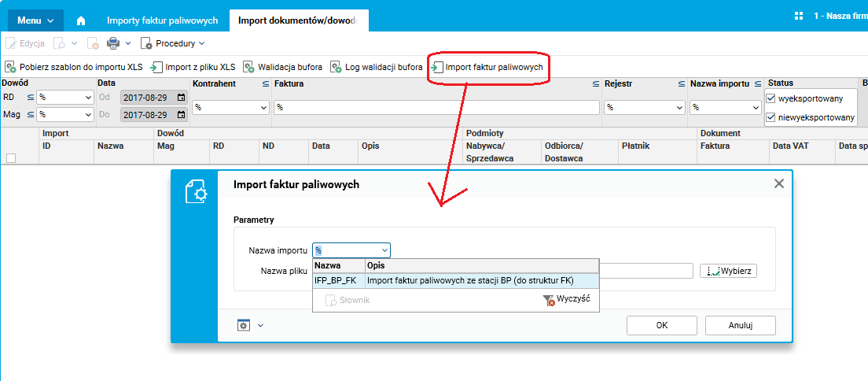Open the Menu dropdown
This screenshot has width=868, height=381.
pos(35,20)
